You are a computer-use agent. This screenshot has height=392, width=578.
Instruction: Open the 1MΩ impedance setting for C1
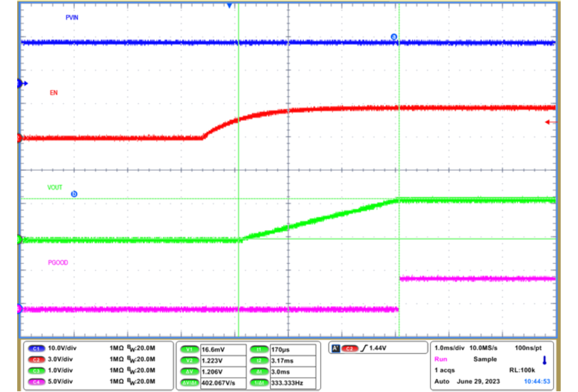(117, 348)
